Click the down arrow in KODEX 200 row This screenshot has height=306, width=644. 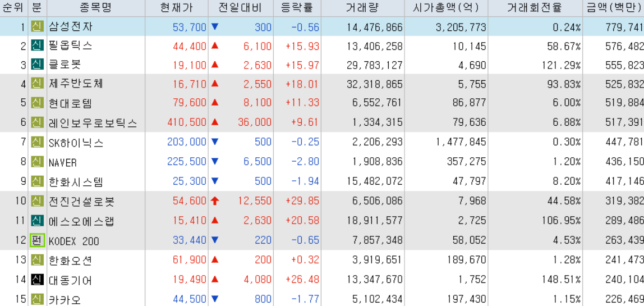[215, 240]
